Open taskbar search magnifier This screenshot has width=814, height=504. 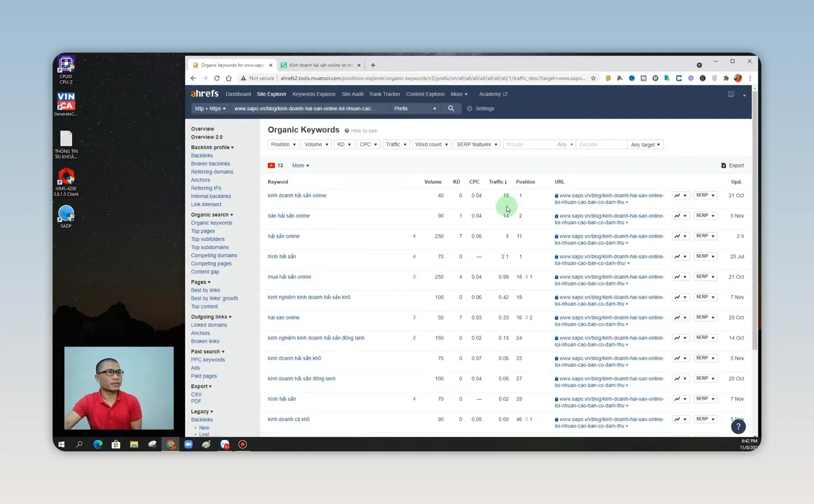[79, 444]
